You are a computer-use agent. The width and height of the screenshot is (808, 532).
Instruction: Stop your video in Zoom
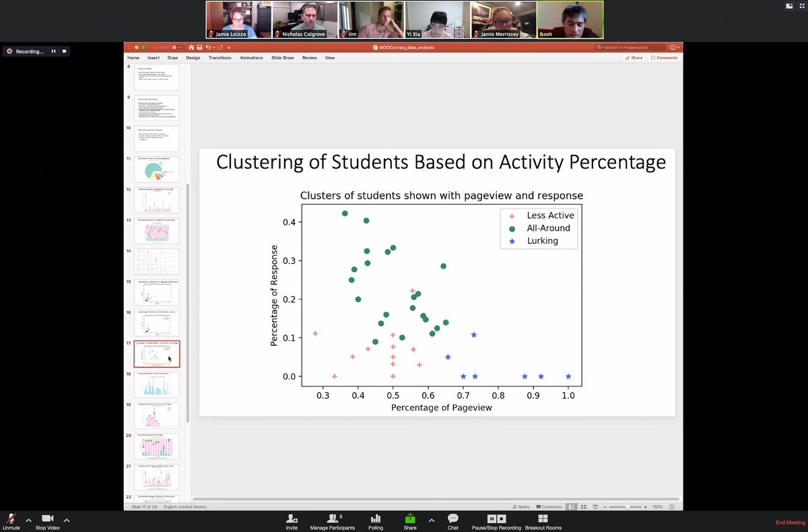pos(46,520)
